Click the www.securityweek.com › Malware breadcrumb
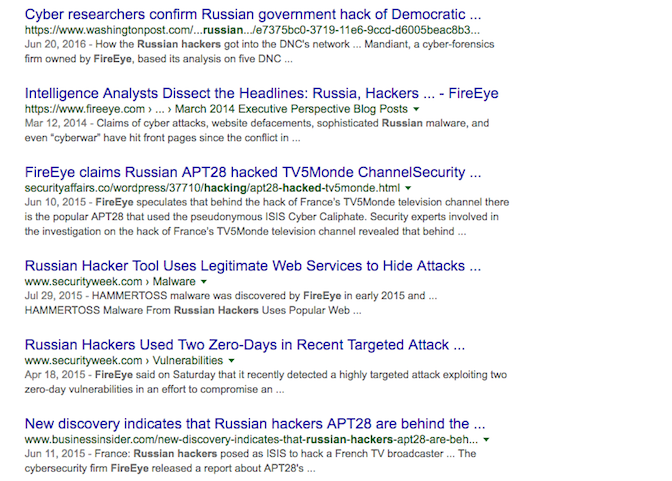This screenshot has width=672, height=481. click(110, 281)
